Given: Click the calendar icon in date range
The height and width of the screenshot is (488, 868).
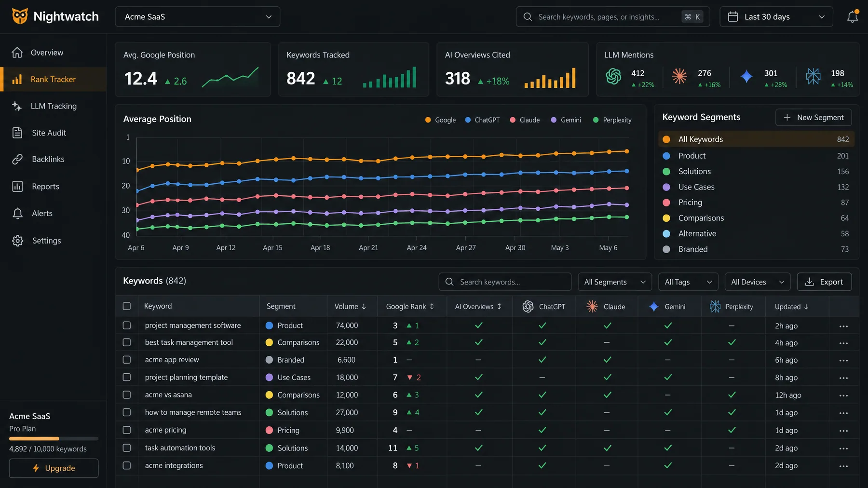Looking at the screenshot, I should click(732, 17).
